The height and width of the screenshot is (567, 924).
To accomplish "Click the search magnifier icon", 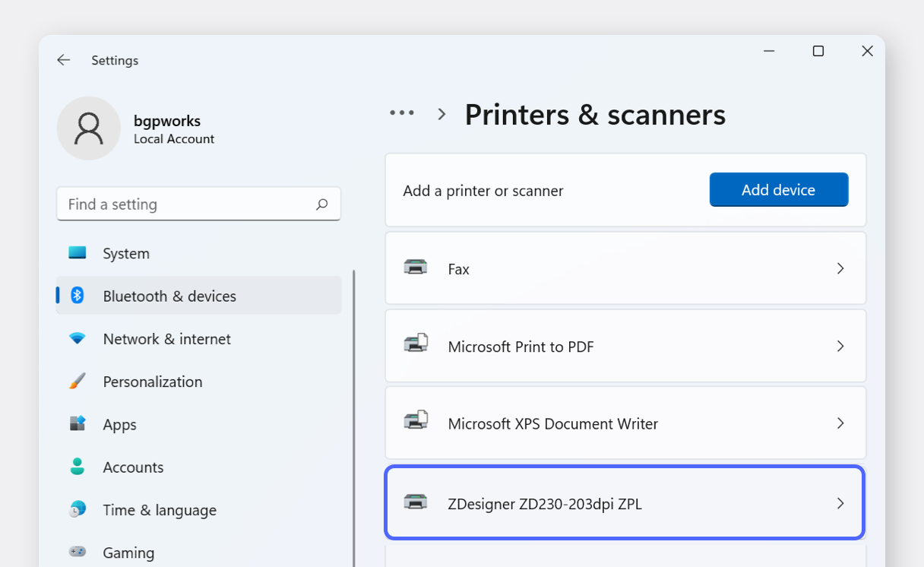I will 322,204.
